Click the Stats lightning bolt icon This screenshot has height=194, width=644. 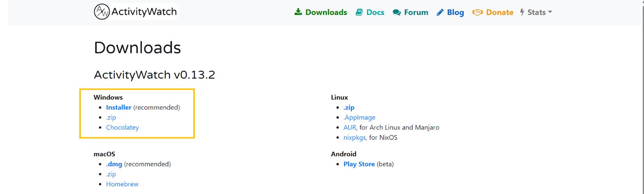pos(522,12)
